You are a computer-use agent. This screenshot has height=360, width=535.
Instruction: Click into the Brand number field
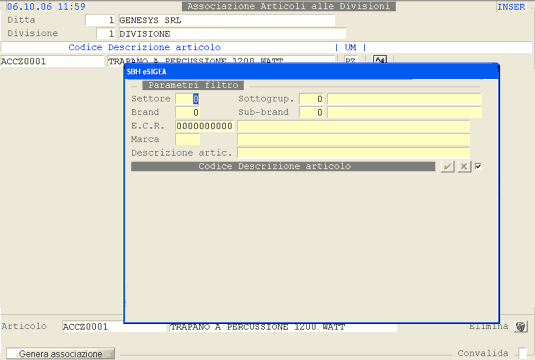tap(187, 112)
